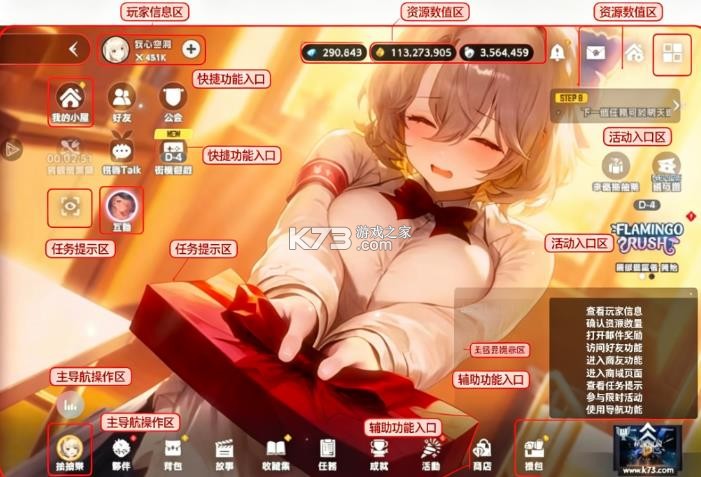This screenshot has height=477, width=701.
Task: Open the 背包 inventory icon
Action: [173, 454]
